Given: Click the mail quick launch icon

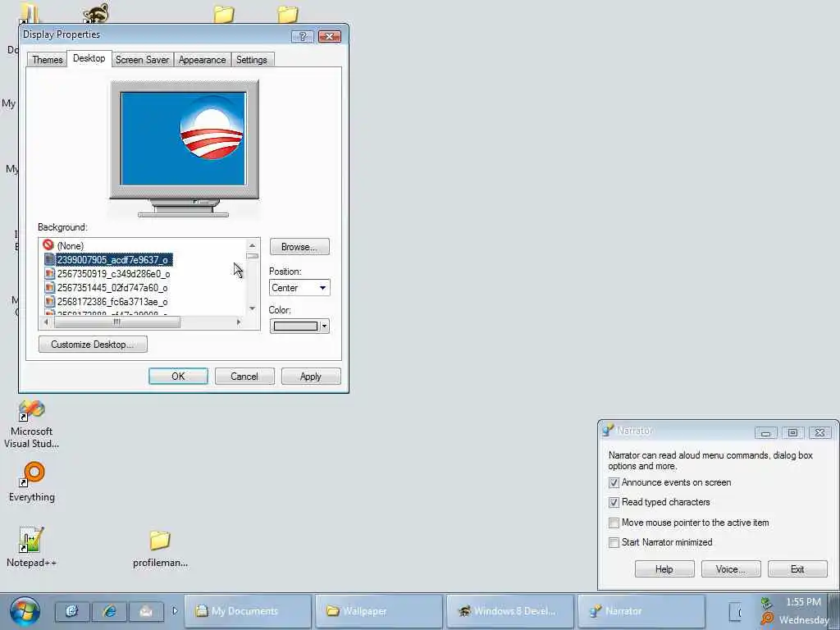Looking at the screenshot, I should click(x=146, y=610).
